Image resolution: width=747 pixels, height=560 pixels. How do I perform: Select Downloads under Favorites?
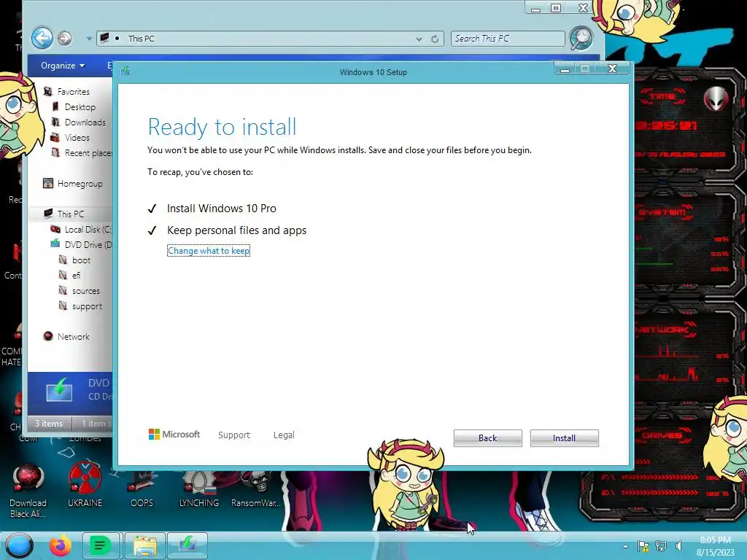85,122
